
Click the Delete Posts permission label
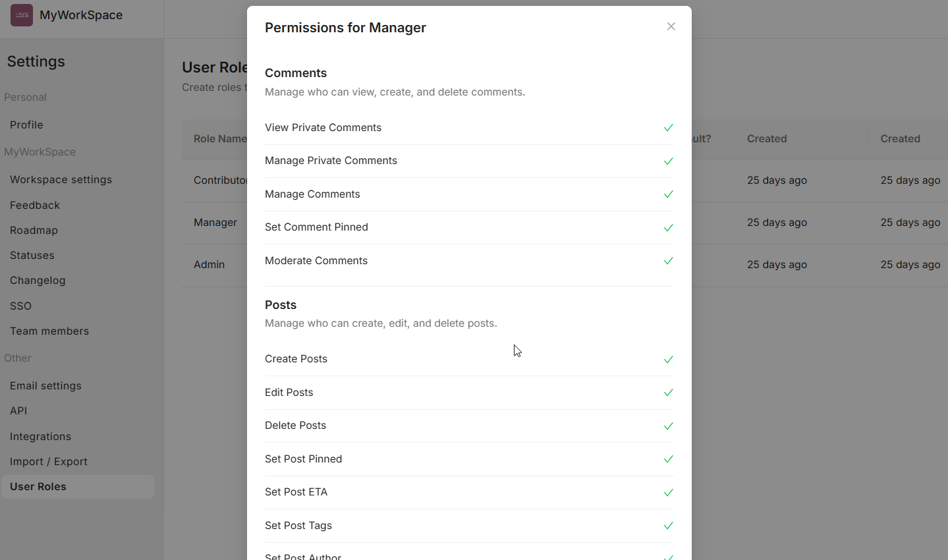click(x=295, y=425)
